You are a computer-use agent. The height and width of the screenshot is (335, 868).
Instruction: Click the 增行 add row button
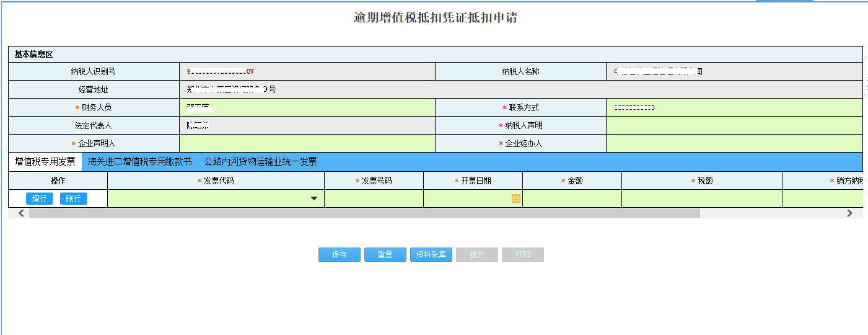(x=39, y=199)
